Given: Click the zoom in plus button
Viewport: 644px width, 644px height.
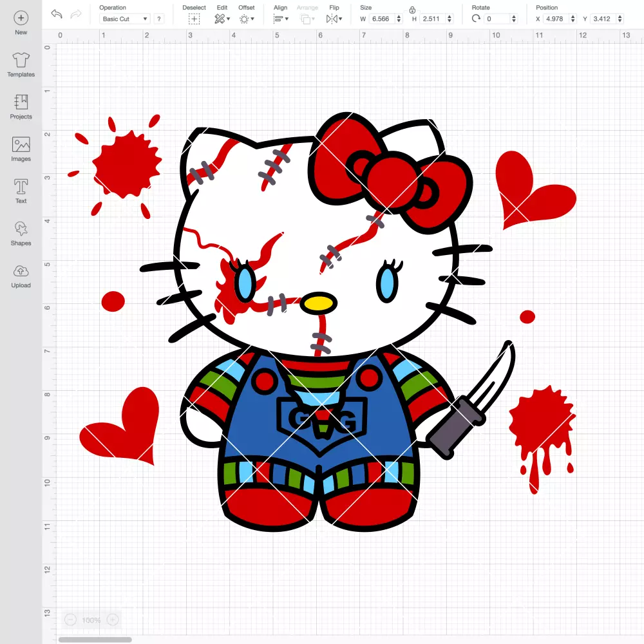Looking at the screenshot, I should point(113,620).
